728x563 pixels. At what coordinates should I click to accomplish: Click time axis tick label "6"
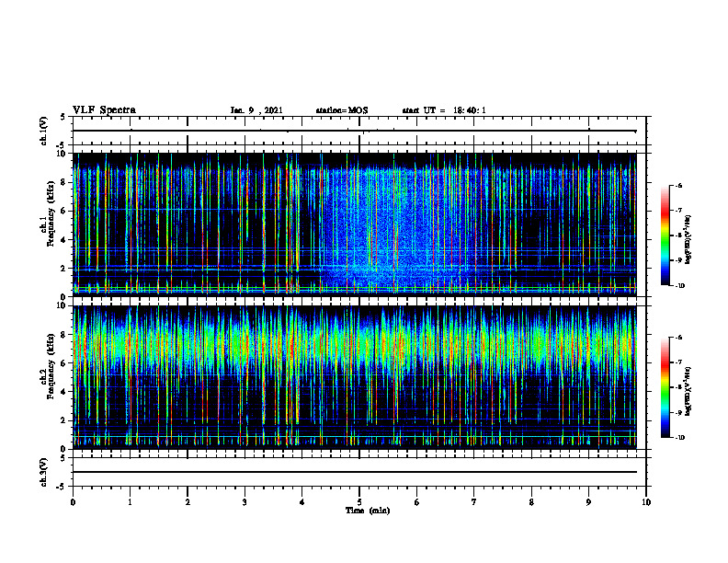417,502
